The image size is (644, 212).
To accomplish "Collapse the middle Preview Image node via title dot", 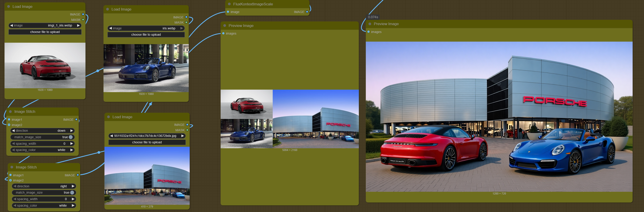I will (x=224, y=26).
